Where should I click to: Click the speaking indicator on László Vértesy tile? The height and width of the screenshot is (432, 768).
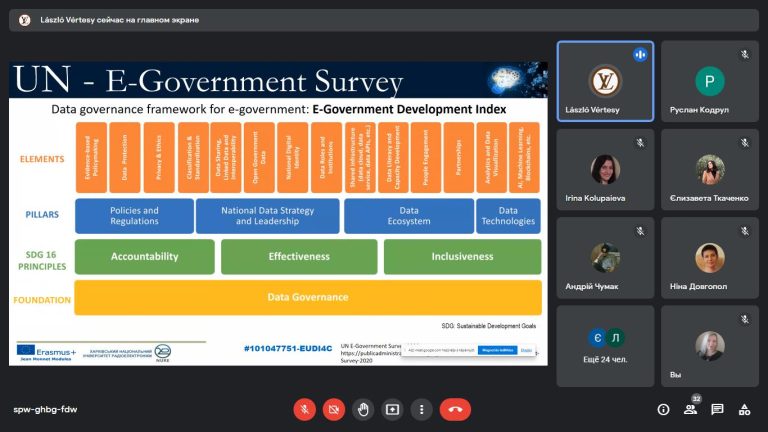click(x=640, y=54)
